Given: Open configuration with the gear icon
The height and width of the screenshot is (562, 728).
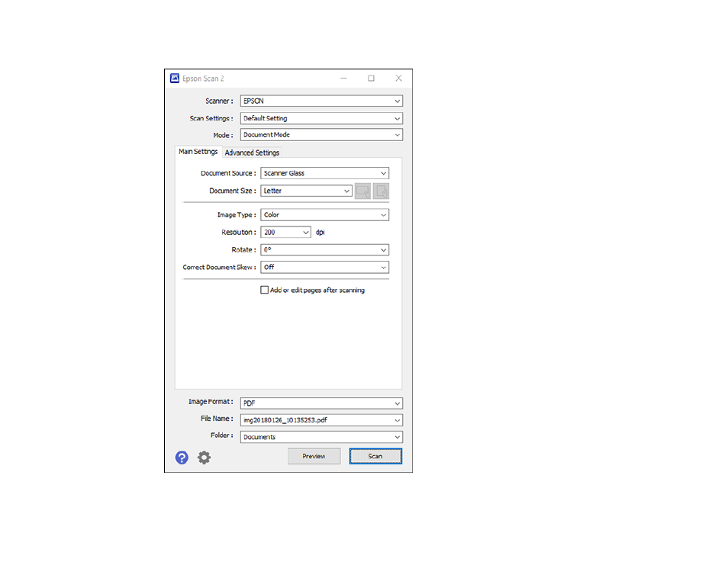Looking at the screenshot, I should [204, 458].
